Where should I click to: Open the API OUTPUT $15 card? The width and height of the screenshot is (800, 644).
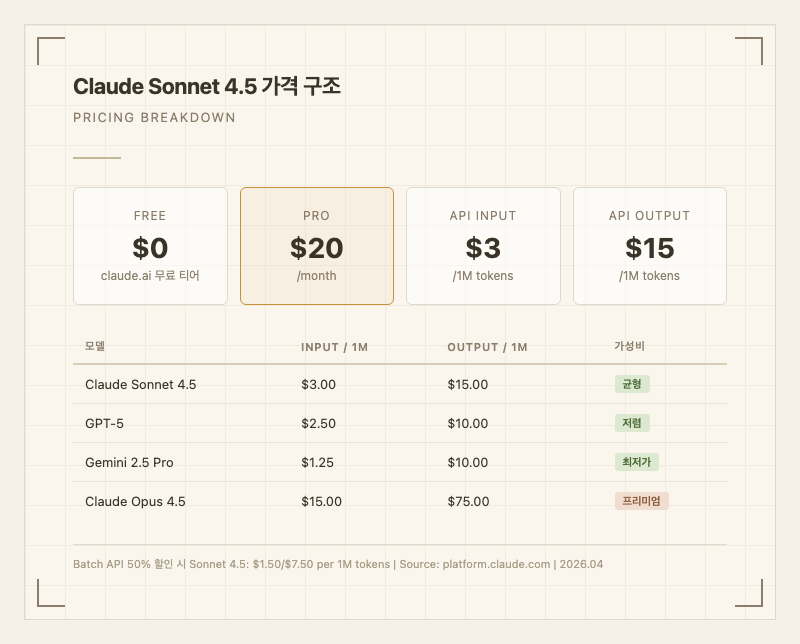649,246
